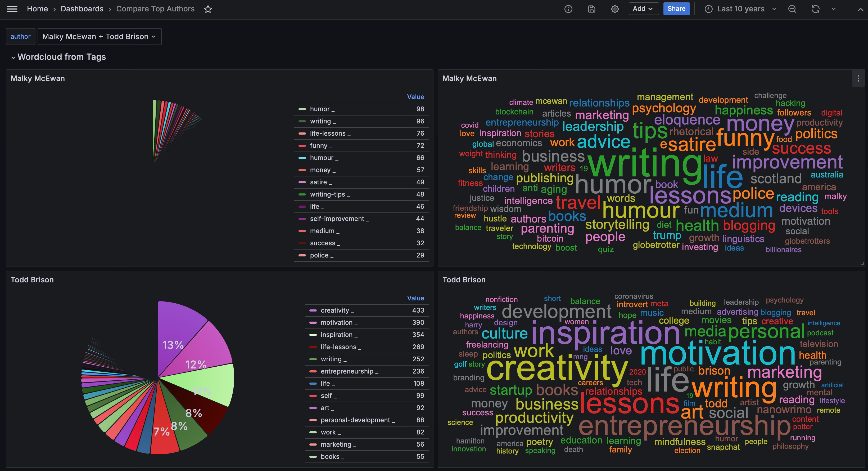This screenshot has width=868, height=471.
Task: Click 'marketing' row in Todd legend
Action: (x=367, y=444)
